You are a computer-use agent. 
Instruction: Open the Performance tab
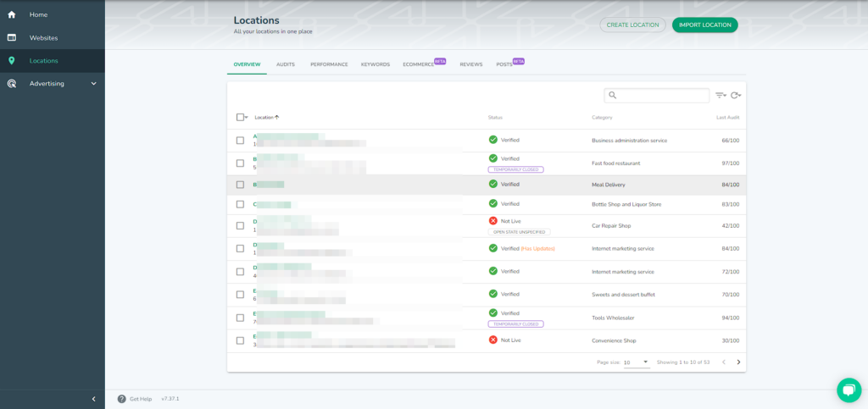(329, 64)
